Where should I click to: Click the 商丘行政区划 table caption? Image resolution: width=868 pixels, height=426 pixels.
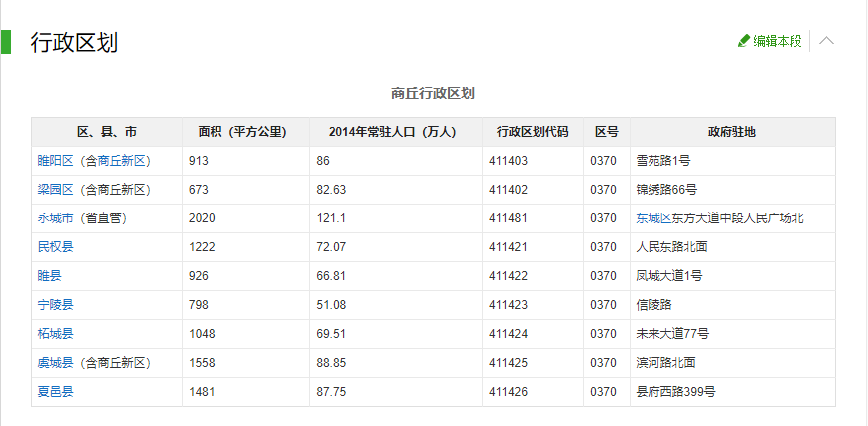[433, 94]
